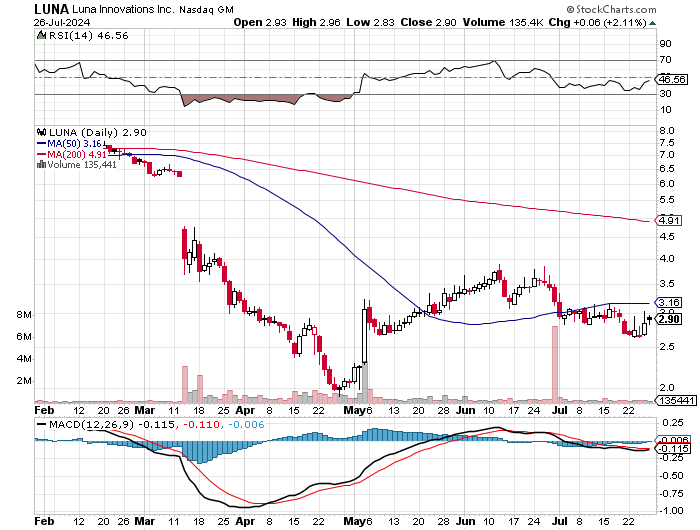The image size is (700, 530).
Task: Click the 2.90 last price tag
Action: pos(669,319)
